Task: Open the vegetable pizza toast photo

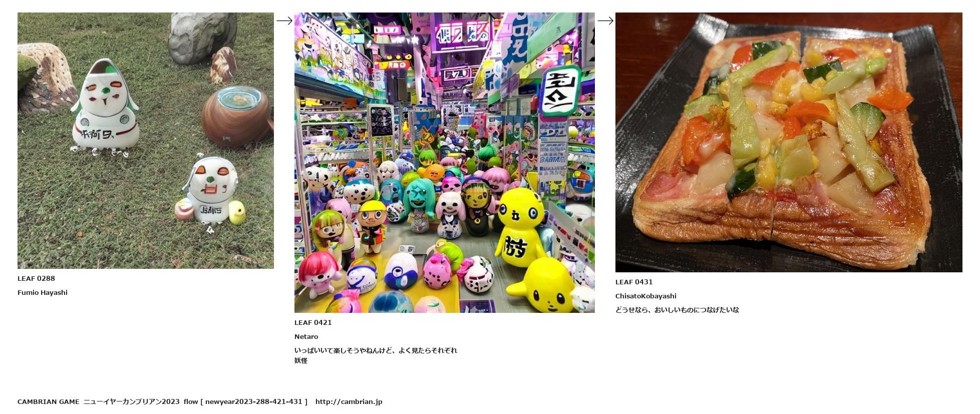Action: coord(789,142)
